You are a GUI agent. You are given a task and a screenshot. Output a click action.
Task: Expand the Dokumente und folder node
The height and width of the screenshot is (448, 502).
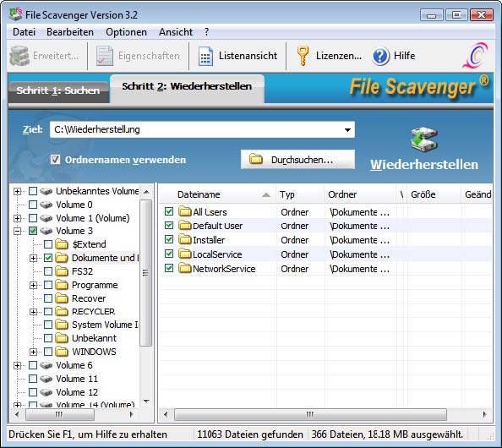33,258
